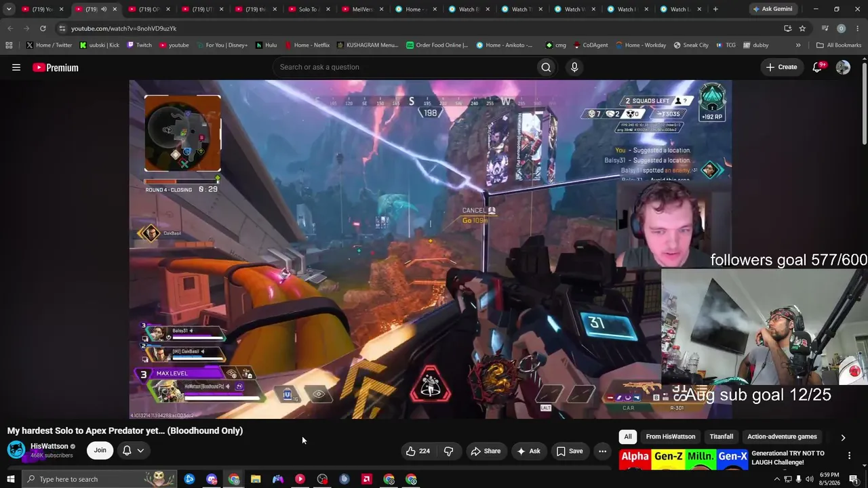Open a new browser tab

pyautogui.click(x=715, y=9)
